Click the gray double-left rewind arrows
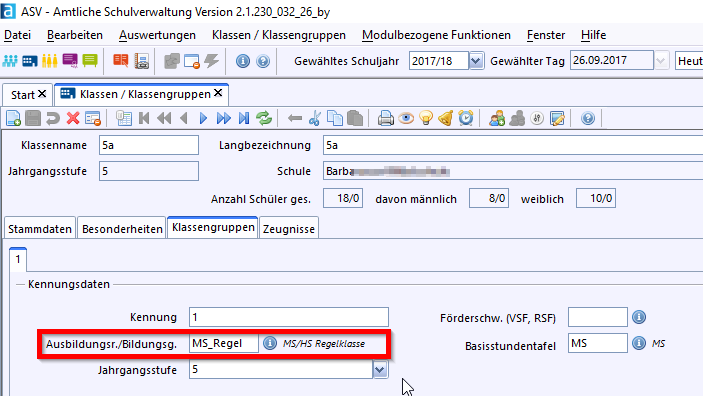 [x=164, y=118]
